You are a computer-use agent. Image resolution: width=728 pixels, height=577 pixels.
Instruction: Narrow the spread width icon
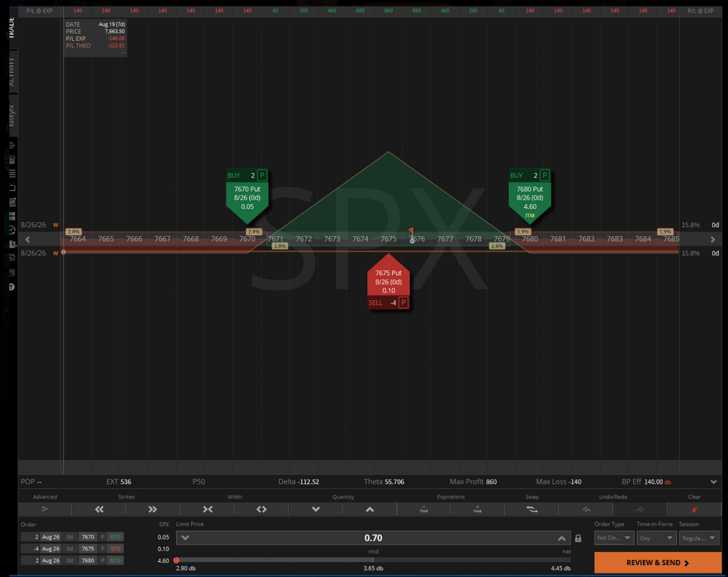pyautogui.click(x=208, y=509)
